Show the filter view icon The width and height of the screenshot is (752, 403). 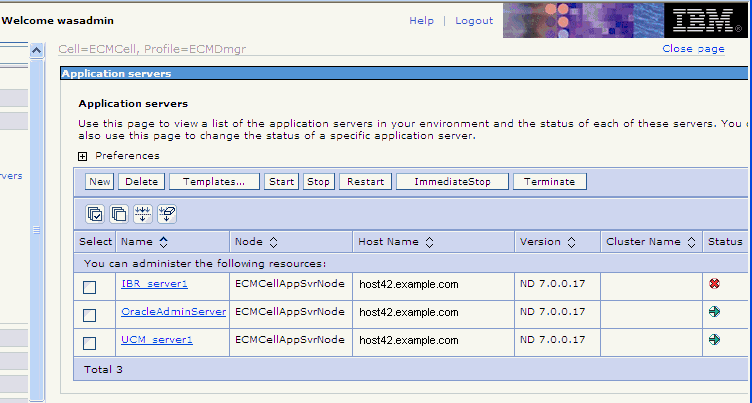(143, 213)
